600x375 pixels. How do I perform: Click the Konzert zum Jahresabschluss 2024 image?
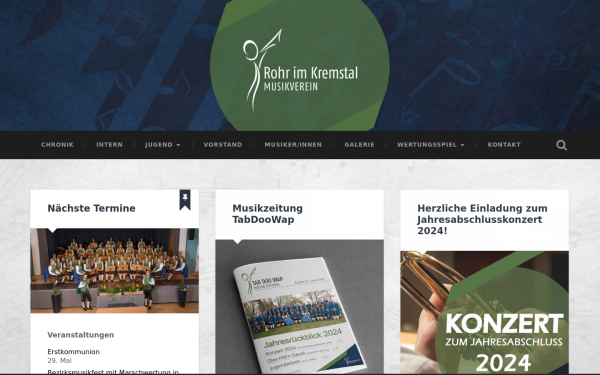(484, 313)
